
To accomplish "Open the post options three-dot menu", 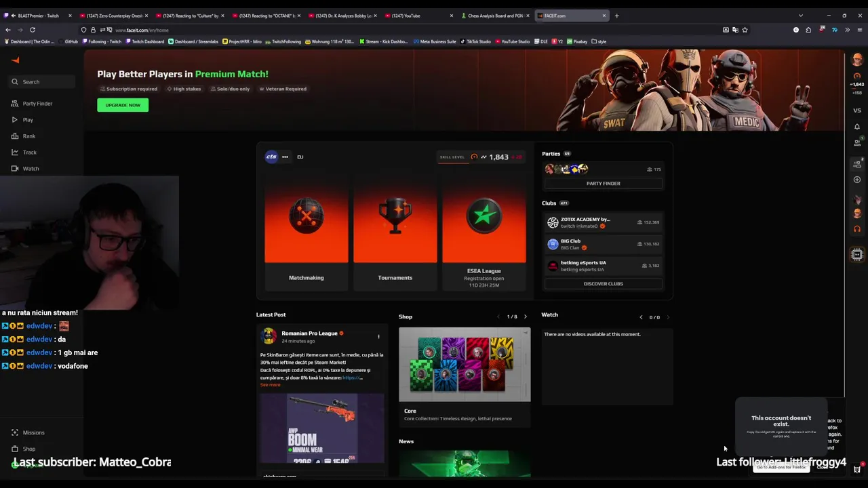I will click(378, 336).
